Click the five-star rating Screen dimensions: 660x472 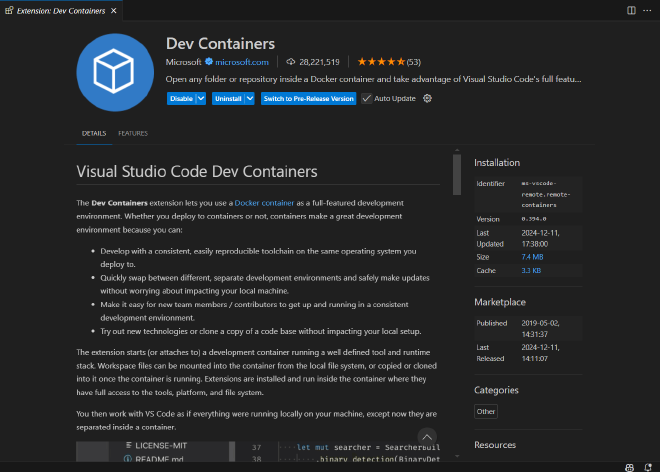coord(381,62)
